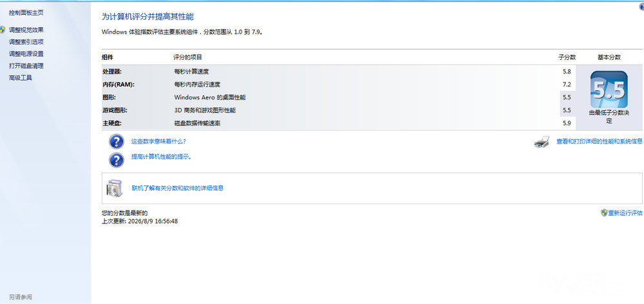Image resolution: width=644 pixels, height=304 pixels.
Task: Select the 游戏图形 row label
Action: point(115,111)
